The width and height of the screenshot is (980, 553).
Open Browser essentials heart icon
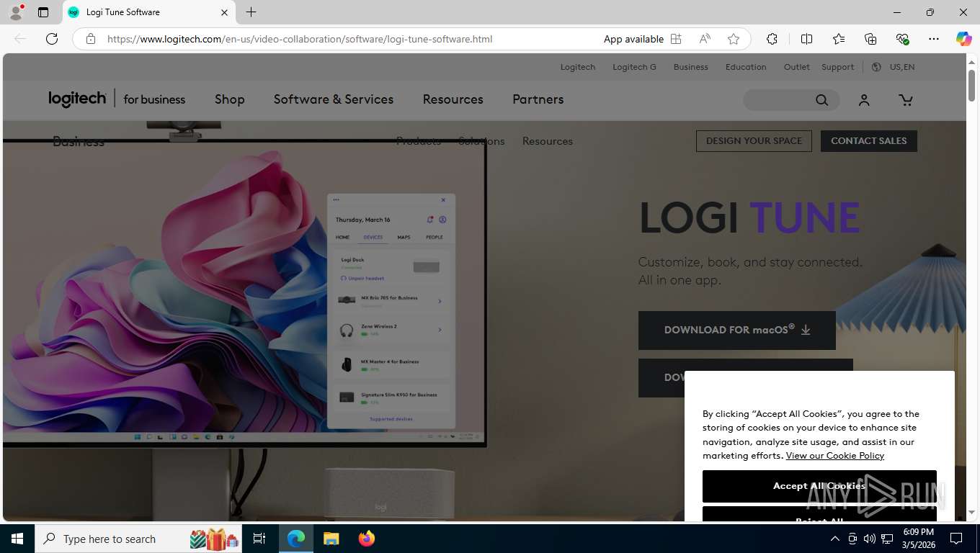tap(902, 39)
